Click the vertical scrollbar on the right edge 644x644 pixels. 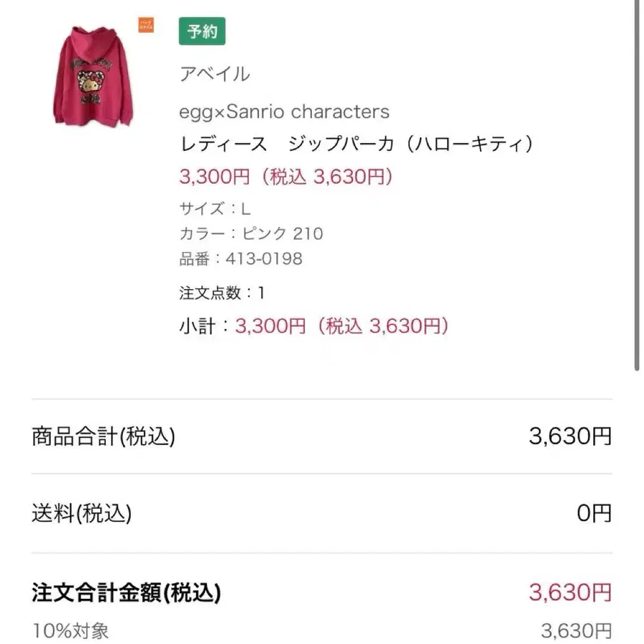click(x=637, y=186)
